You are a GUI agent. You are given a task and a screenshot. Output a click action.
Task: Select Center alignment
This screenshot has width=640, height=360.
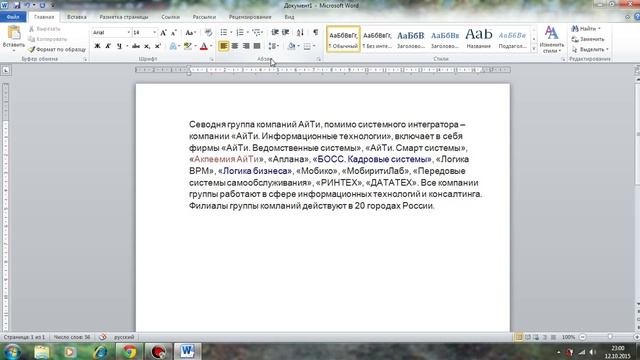point(235,46)
